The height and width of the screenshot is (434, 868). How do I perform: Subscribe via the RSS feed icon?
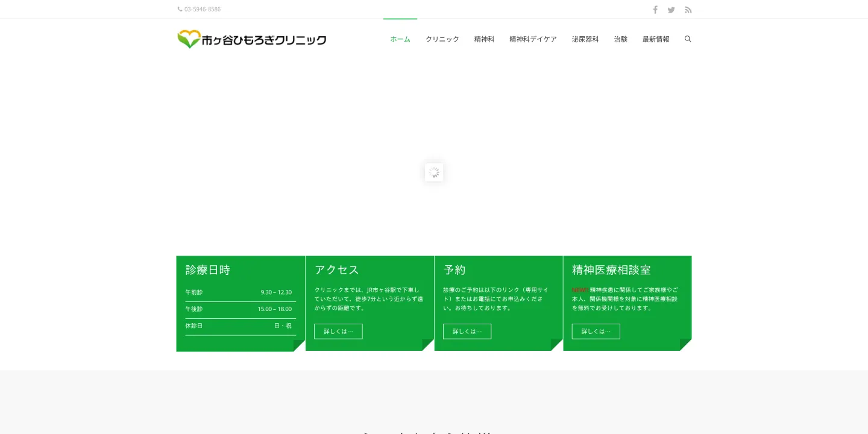pyautogui.click(x=688, y=10)
